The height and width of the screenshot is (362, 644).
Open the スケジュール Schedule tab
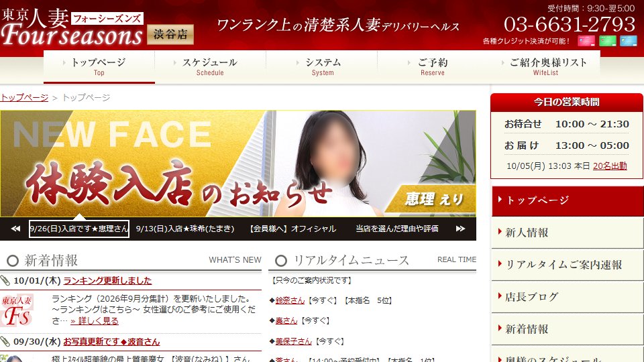tap(210, 67)
